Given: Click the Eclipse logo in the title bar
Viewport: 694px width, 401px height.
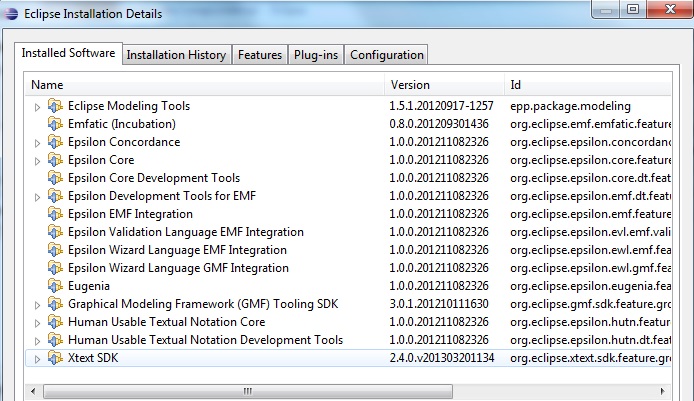Looking at the screenshot, I should [x=11, y=14].
